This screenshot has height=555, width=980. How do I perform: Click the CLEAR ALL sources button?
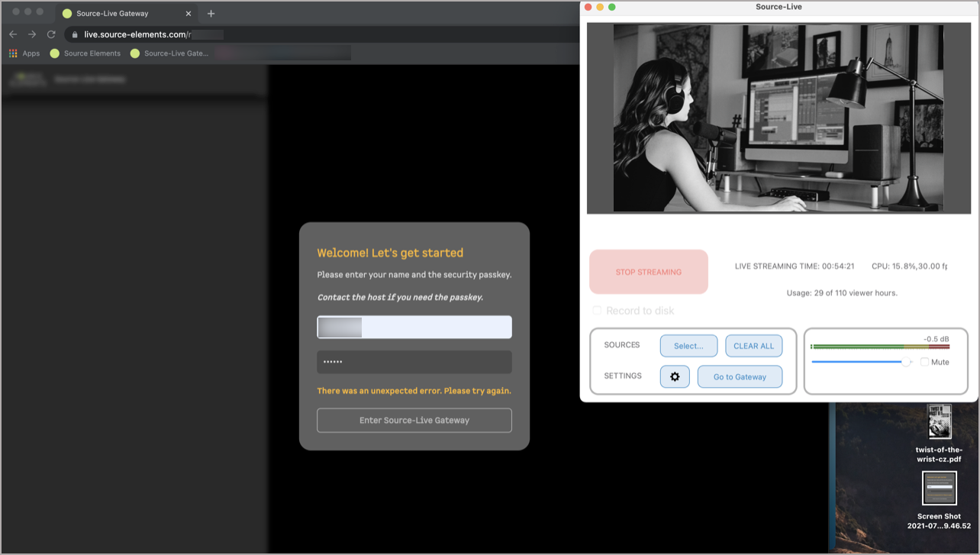pos(753,346)
